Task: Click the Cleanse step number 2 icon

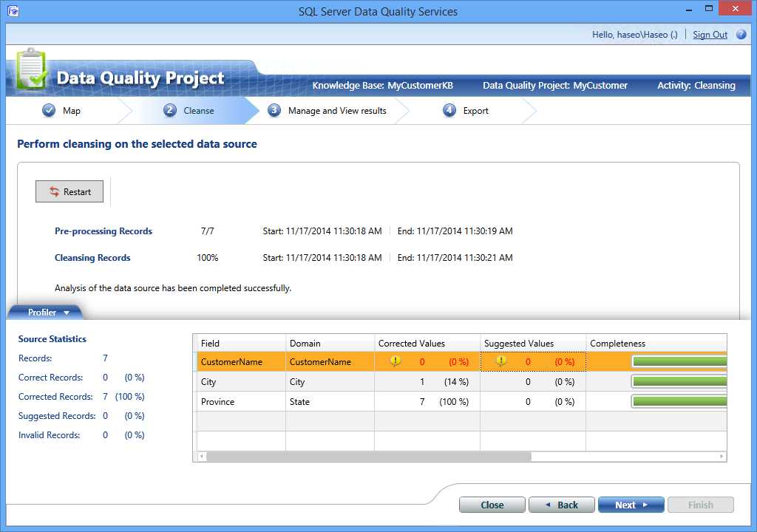Action: point(169,111)
